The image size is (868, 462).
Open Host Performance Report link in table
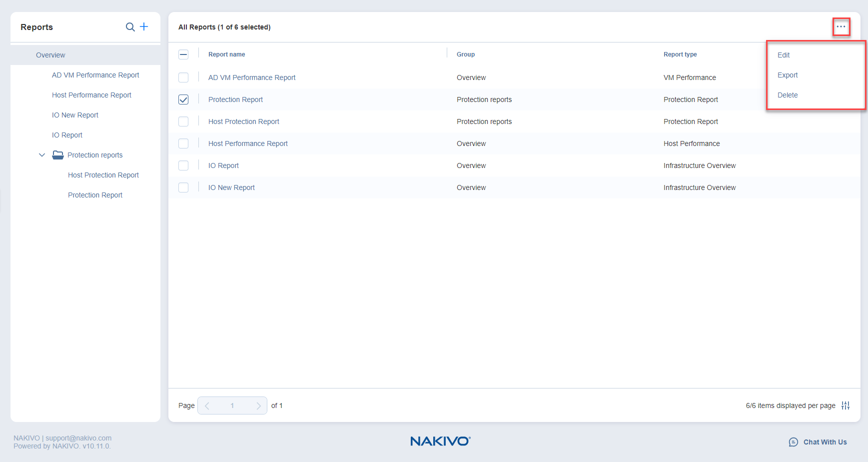[248, 143]
